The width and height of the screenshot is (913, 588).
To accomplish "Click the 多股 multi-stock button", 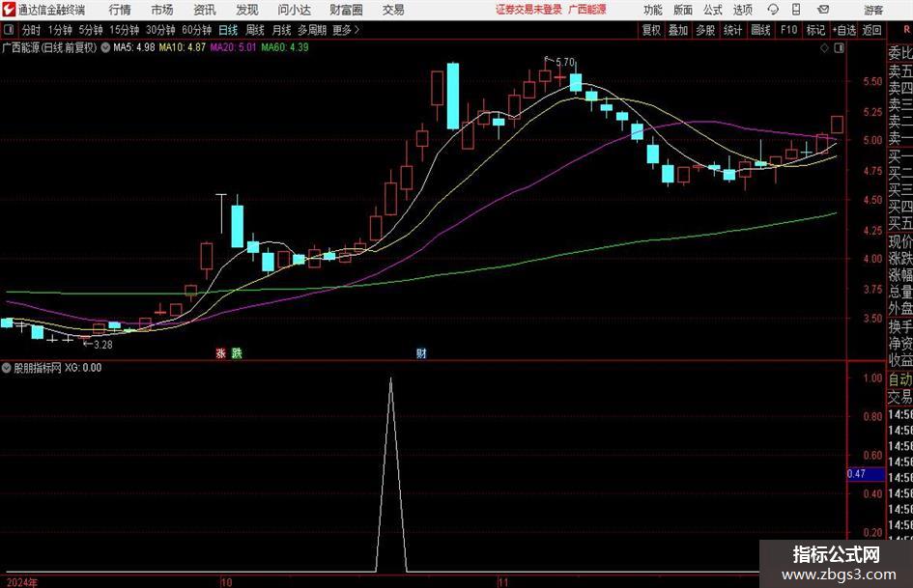I will click(x=705, y=30).
